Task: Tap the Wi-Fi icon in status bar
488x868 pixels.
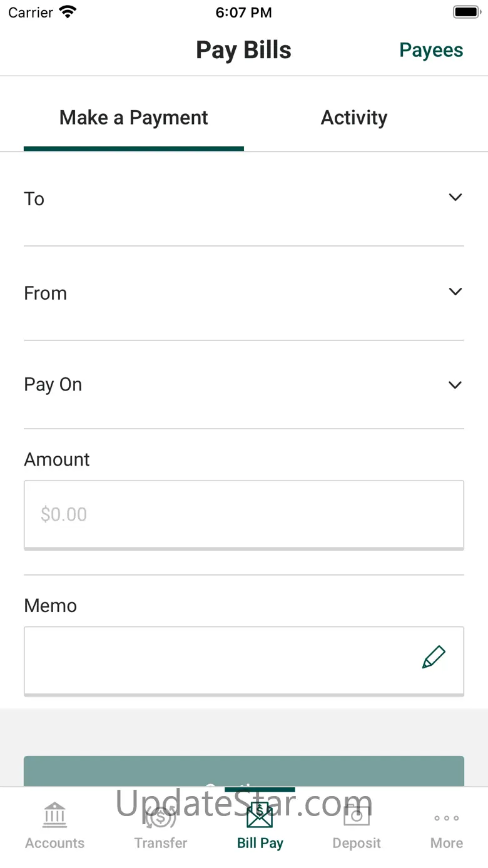Action: point(68,13)
